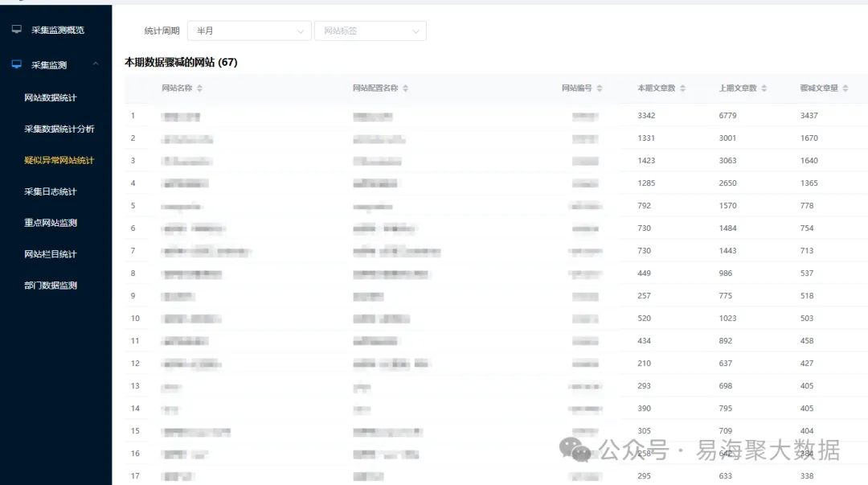The image size is (868, 485).
Task: Open 网站栏目统计 menu item
Action: (x=51, y=254)
